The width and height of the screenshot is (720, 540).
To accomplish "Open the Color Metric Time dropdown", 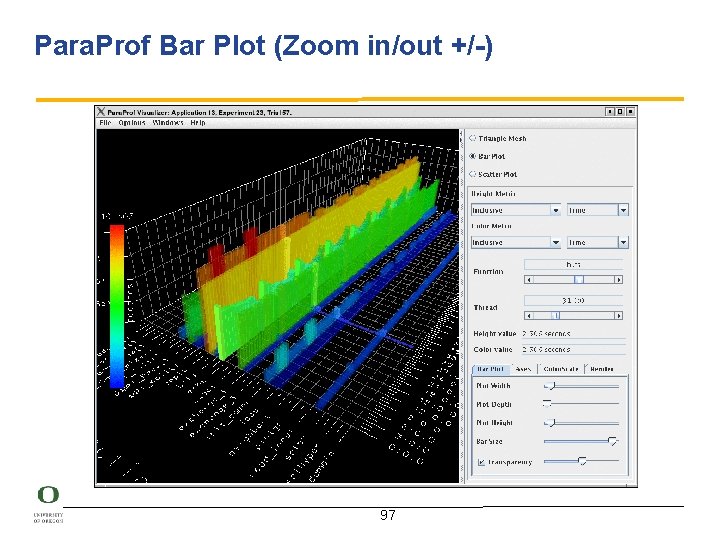I will point(597,242).
